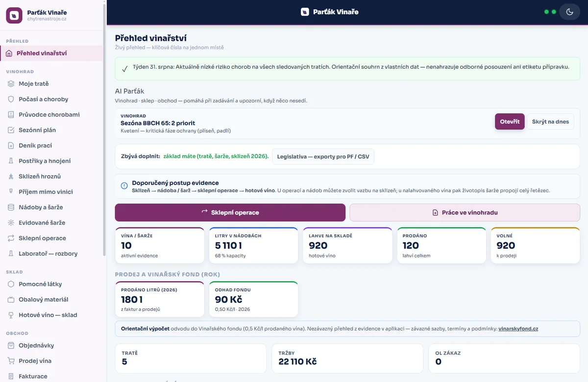Click Nádoby a šarže database icon
Viewport: 588px width, 382px height.
click(11, 207)
